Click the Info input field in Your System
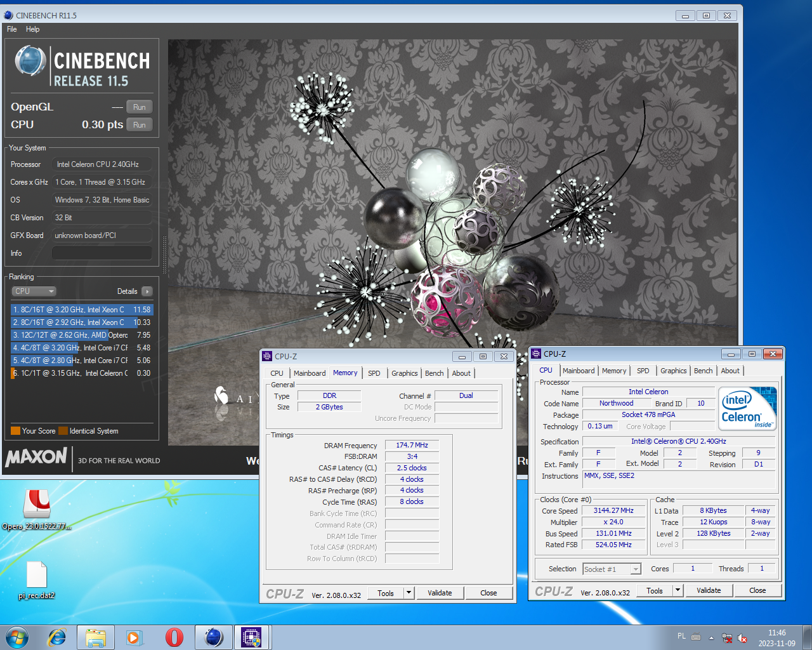 coord(101,253)
